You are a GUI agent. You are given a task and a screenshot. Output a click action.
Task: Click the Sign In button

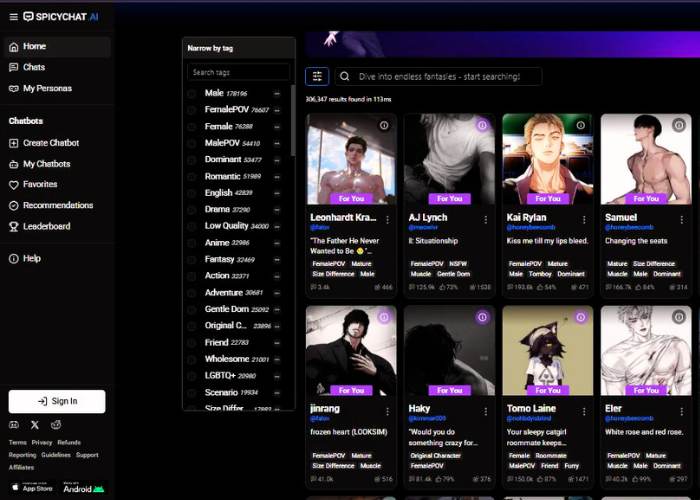pos(57,401)
